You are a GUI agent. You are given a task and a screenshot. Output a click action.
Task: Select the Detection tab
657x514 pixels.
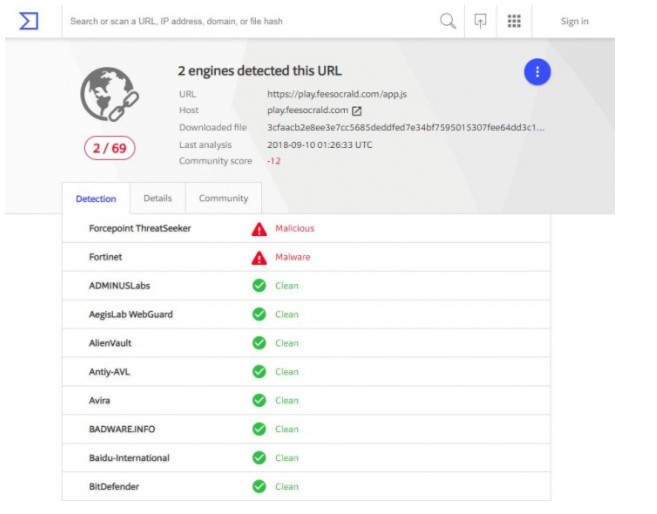96,199
